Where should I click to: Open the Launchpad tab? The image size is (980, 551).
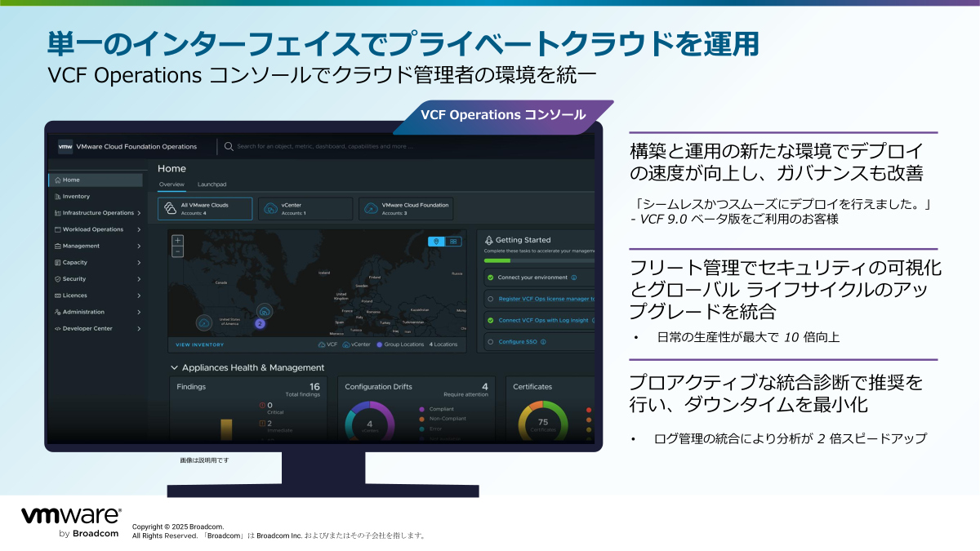(212, 184)
